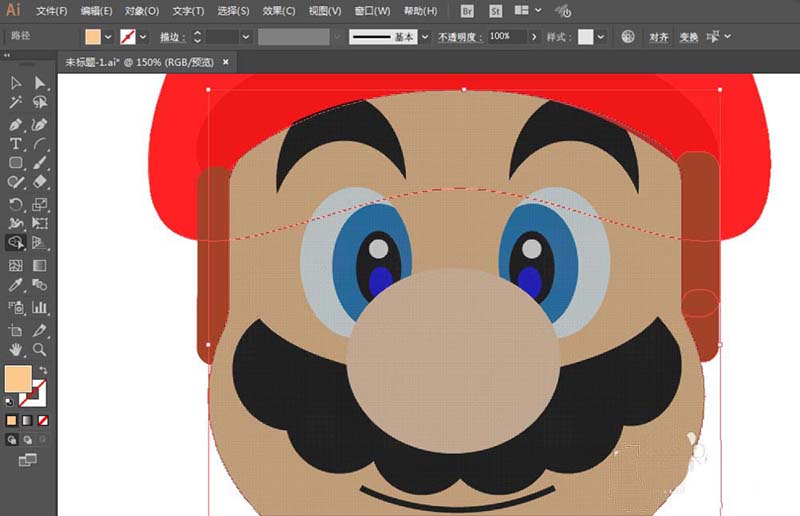Reset to default fill and stroke

point(9,402)
